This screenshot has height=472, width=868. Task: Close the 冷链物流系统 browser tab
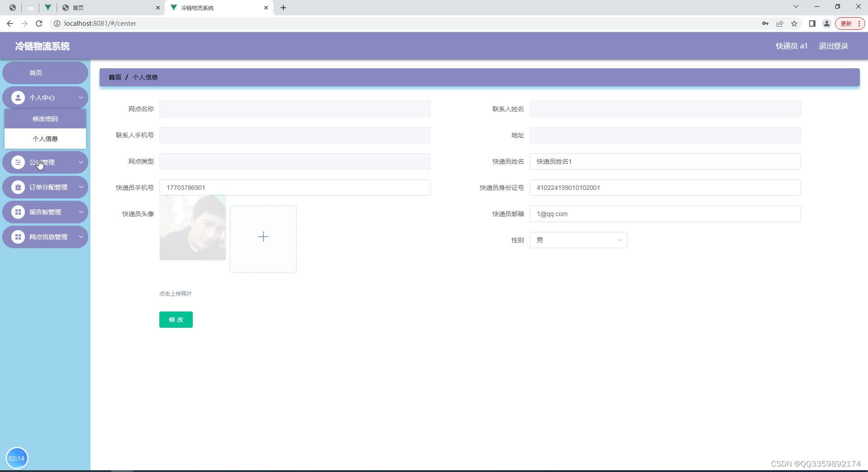click(x=266, y=8)
